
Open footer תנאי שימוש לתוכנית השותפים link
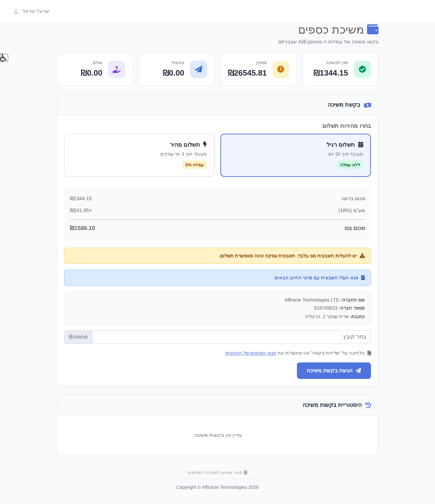coord(217,472)
